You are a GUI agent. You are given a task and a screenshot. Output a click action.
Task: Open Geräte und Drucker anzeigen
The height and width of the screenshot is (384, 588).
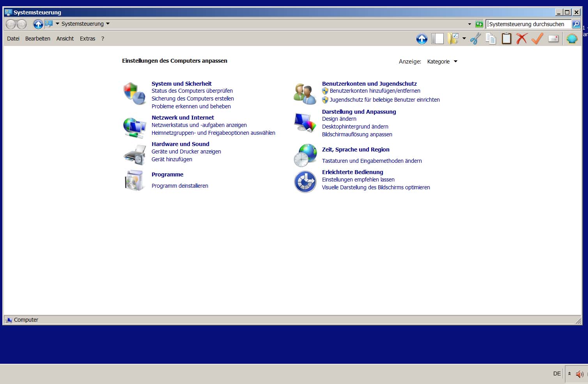(x=186, y=151)
